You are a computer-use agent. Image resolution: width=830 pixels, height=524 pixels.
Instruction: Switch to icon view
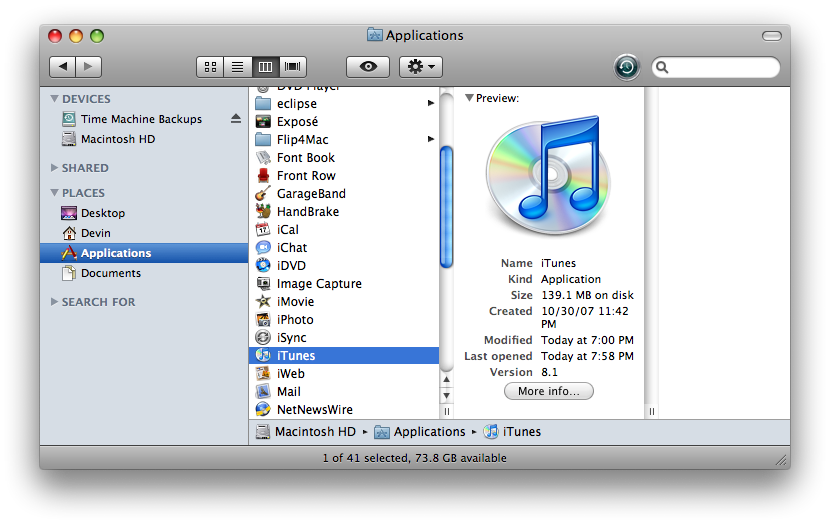click(x=210, y=67)
